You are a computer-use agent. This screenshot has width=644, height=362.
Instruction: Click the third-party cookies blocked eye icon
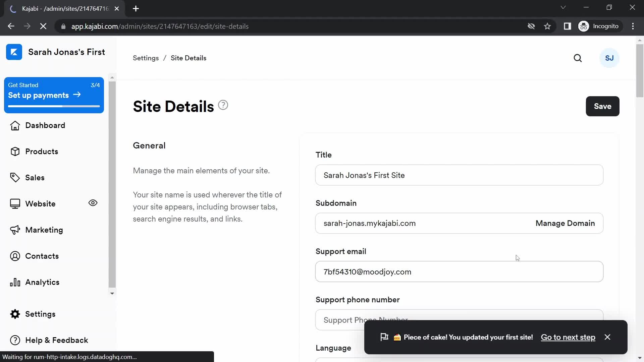tap(531, 26)
